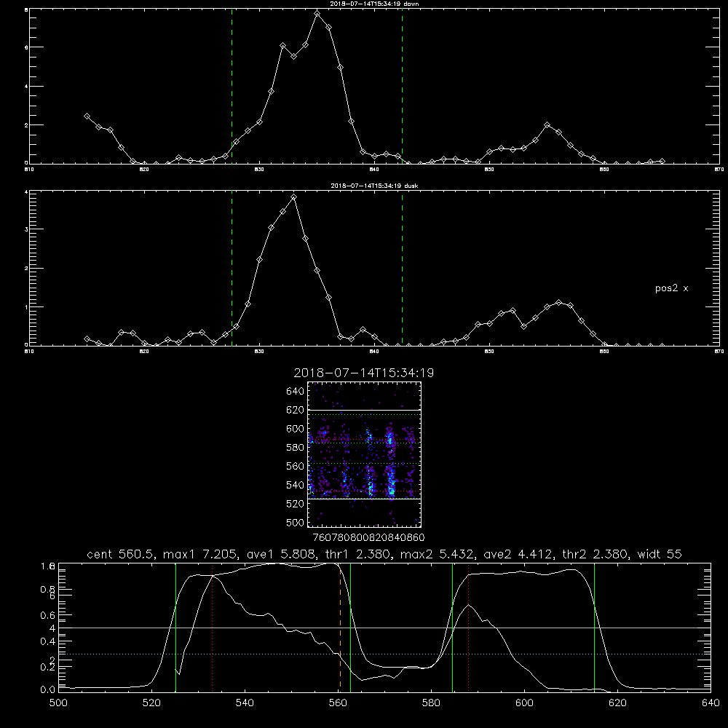Screen dimensions: 728x728
Task: Click the green vertical line at 615
Action: click(594, 628)
